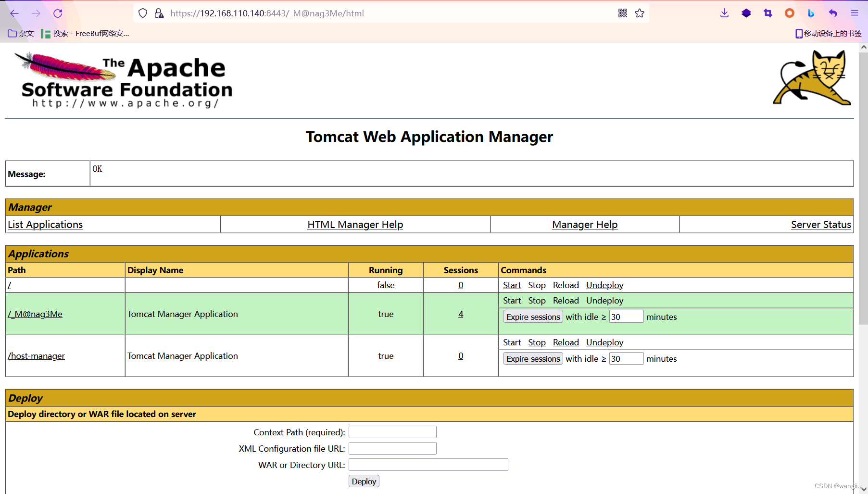Focus the XML Configuration file URL field
Viewport: 868px width, 494px height.
(392, 448)
